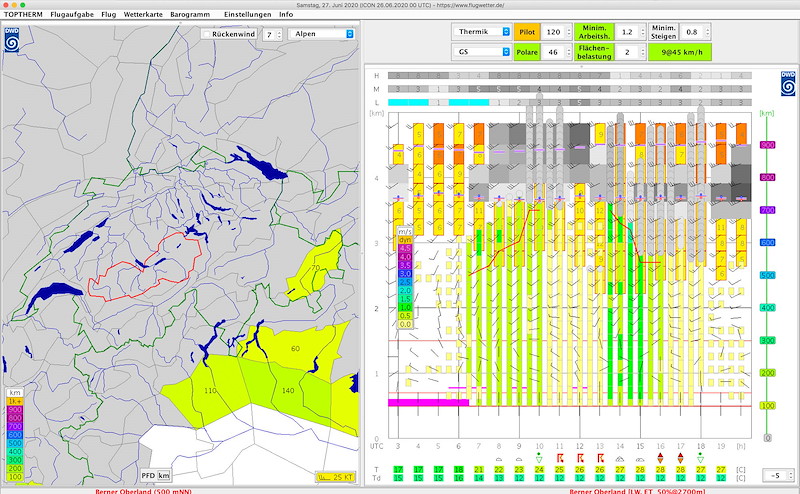Viewport: 800px width, 494px height.
Task: Toggle the Minim. Steigen button
Action: point(663,32)
